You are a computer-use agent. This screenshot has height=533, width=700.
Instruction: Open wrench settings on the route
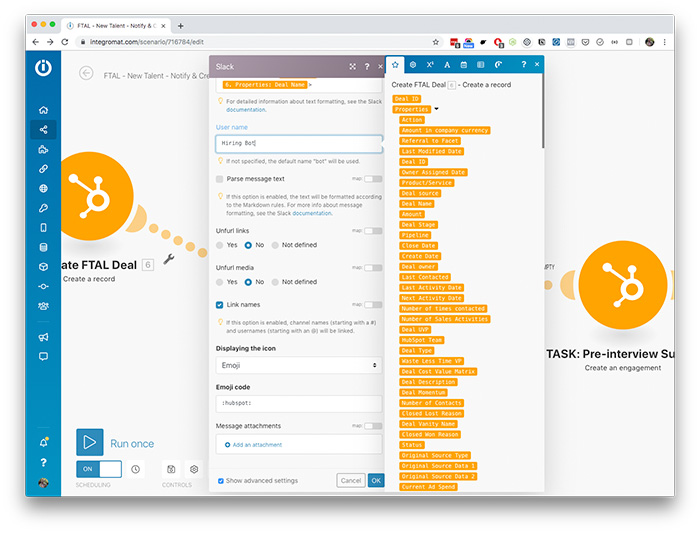168,258
